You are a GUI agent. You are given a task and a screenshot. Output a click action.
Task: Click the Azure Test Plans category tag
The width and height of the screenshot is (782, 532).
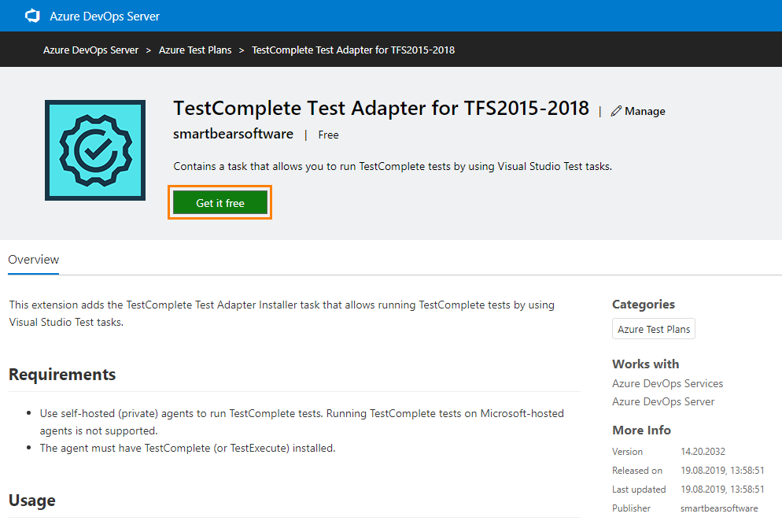(x=653, y=328)
